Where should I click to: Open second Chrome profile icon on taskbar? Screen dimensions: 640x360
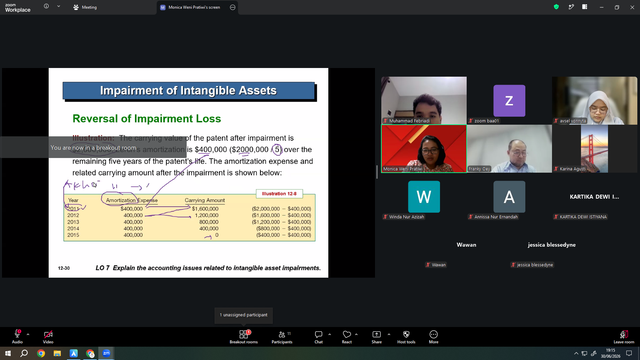(90, 353)
